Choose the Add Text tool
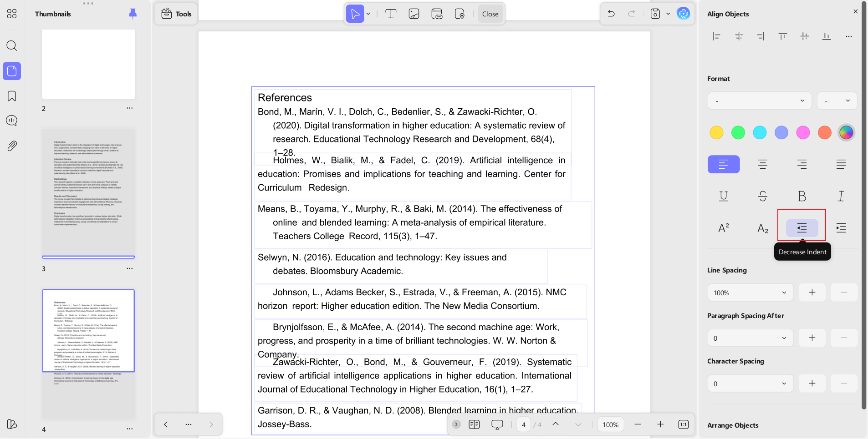The image size is (868, 439). pyautogui.click(x=391, y=14)
